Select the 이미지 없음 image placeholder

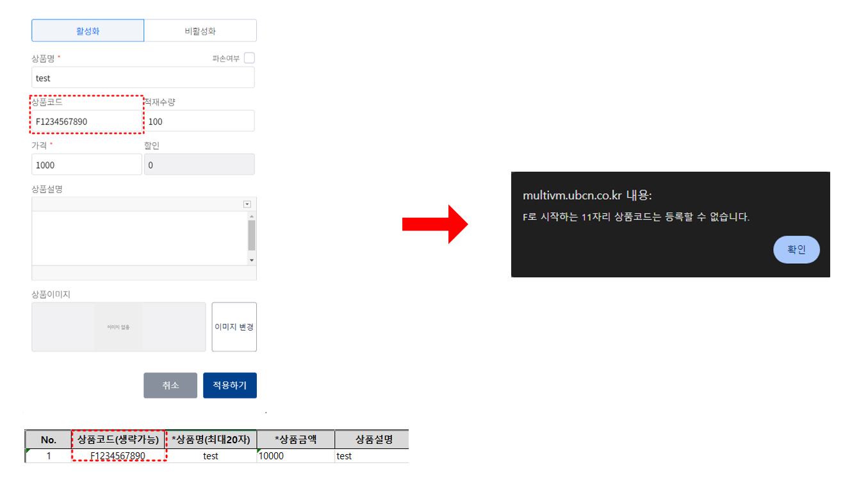119,327
